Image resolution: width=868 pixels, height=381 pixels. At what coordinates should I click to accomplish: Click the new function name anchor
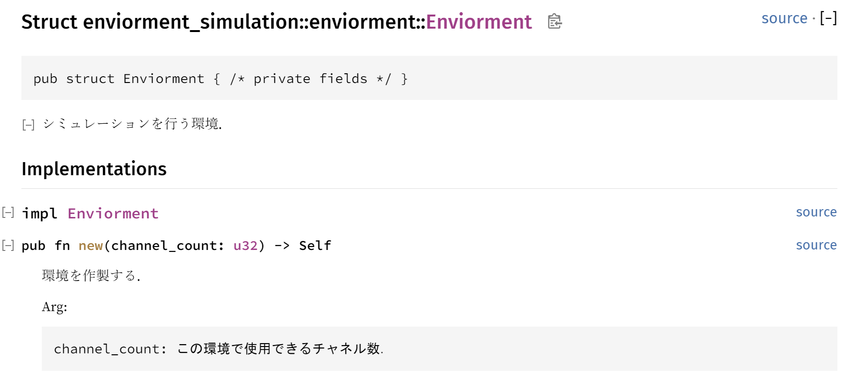click(91, 246)
